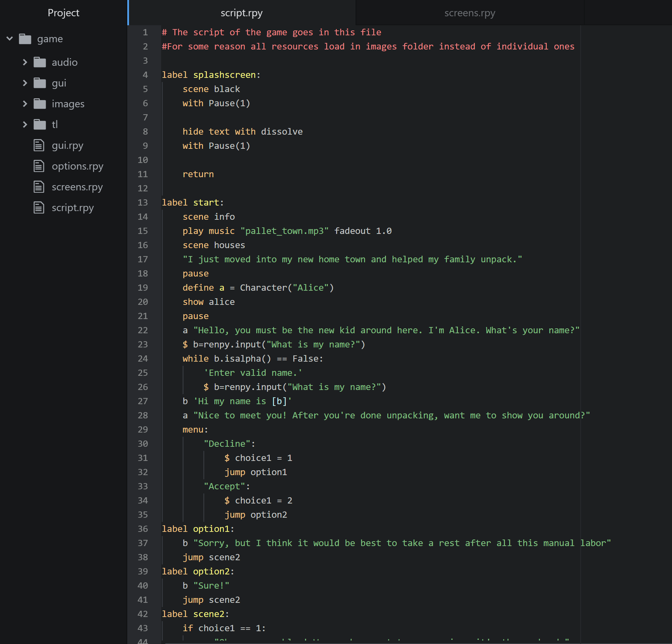Click the screens.rpy file icon in tree
This screenshot has width=672, height=644.
coord(39,187)
